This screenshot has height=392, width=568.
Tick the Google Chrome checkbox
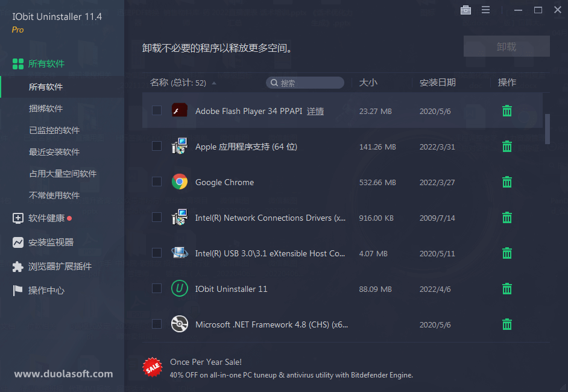point(157,182)
